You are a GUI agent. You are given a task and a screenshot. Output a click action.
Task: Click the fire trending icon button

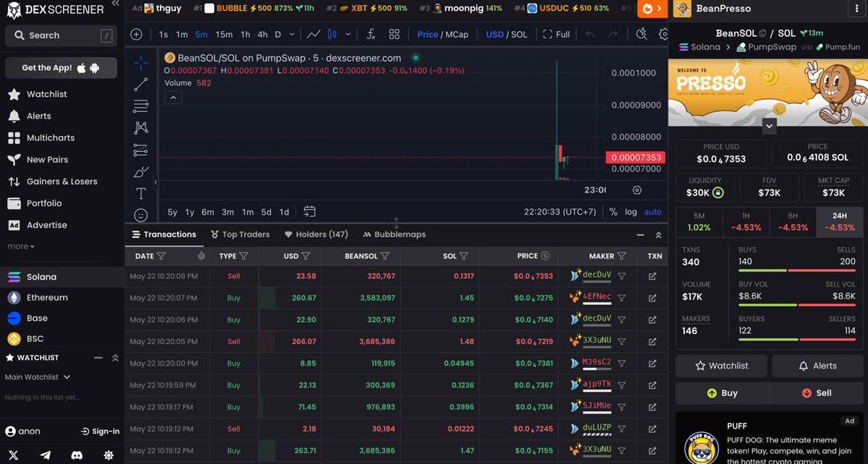(652, 9)
